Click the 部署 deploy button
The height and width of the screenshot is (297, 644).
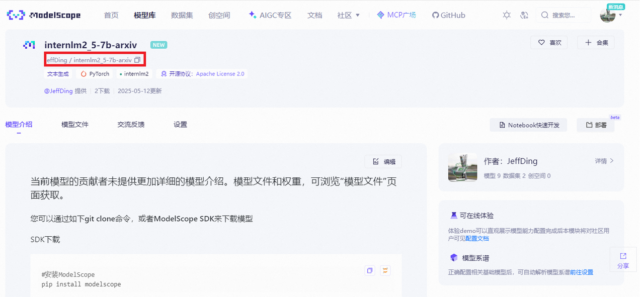click(596, 125)
